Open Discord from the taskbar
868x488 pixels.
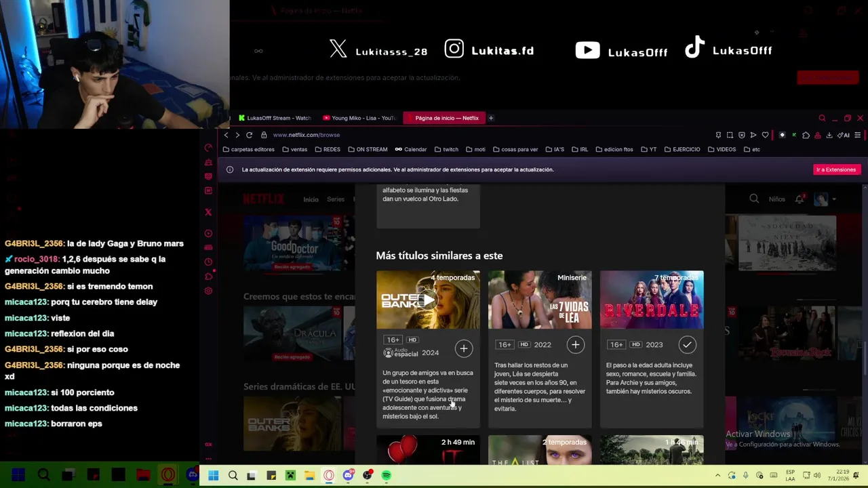point(348,476)
